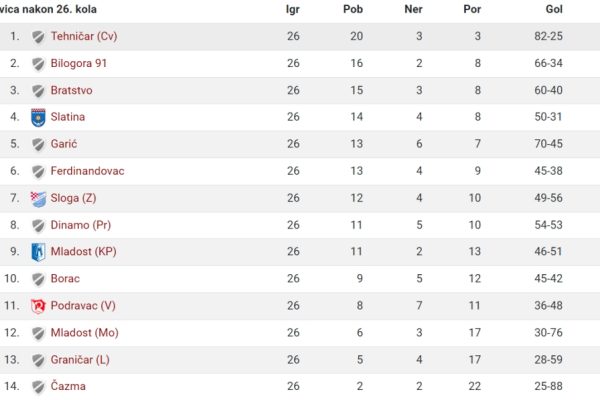
Task: Select the Graničar (L) team link
Action: (80, 359)
